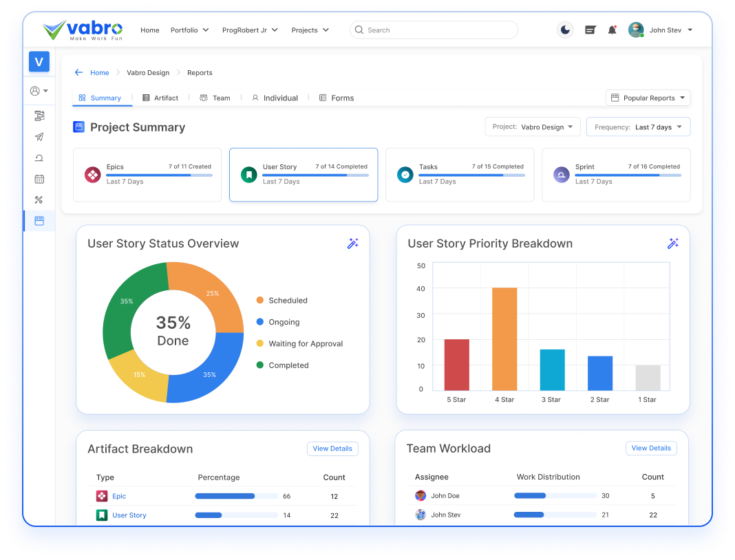Switch to the Individual tab

pyautogui.click(x=275, y=98)
